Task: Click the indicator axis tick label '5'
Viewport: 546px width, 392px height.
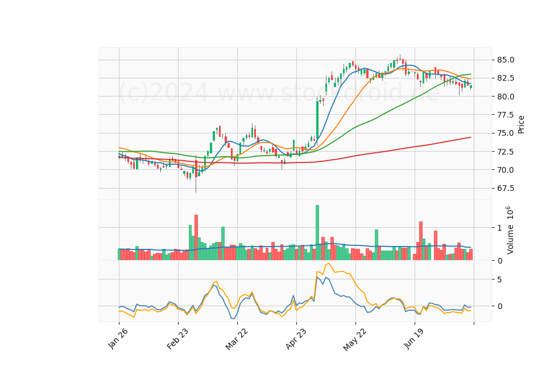Action: click(x=500, y=280)
